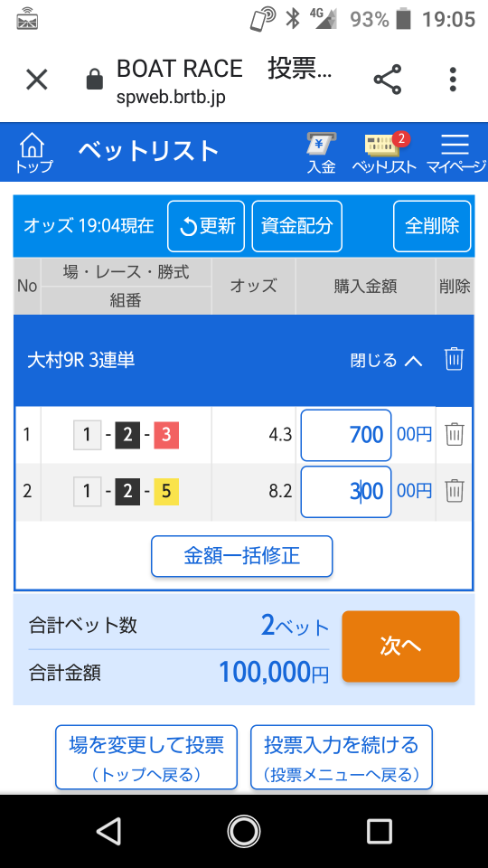Tap 投票入力を続ける to continue betting
Viewport: 488px width, 868px height.
tap(342, 758)
